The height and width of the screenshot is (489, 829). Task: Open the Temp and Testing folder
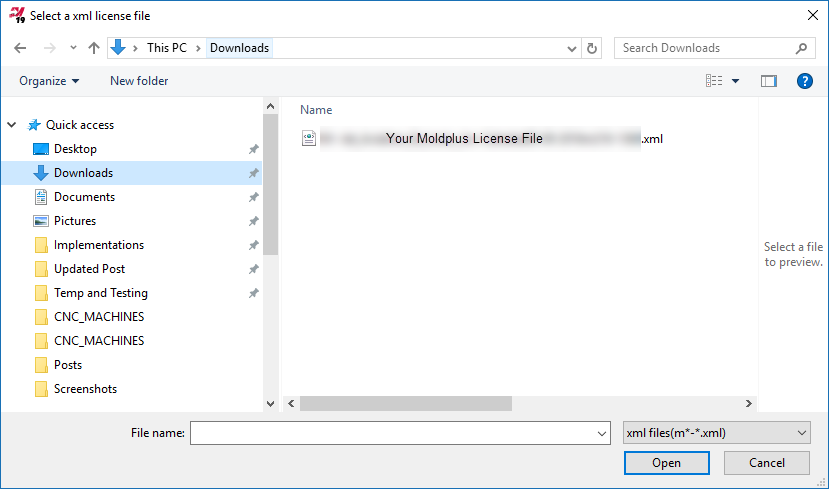coord(101,293)
